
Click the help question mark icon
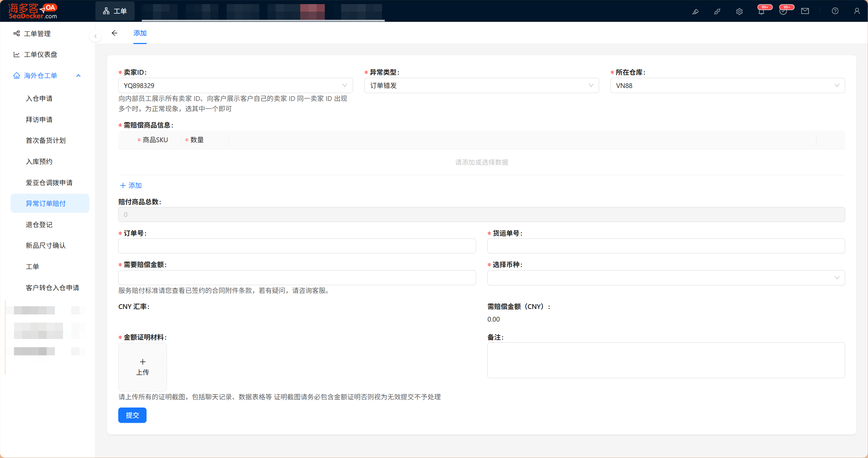(x=835, y=11)
